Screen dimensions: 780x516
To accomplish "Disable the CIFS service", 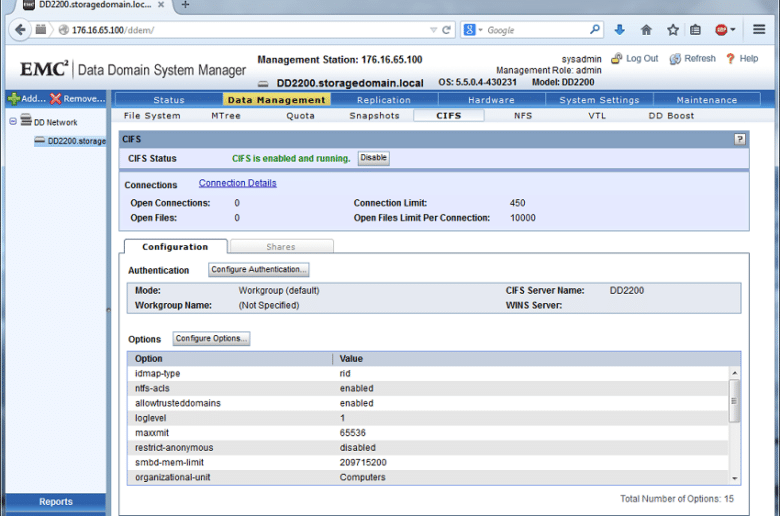I will pyautogui.click(x=373, y=158).
